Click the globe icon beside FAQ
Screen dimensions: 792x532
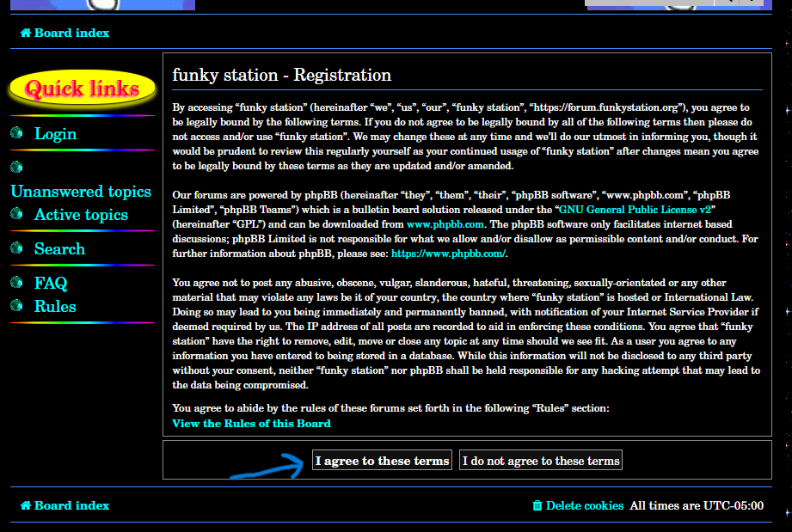pyautogui.click(x=16, y=282)
